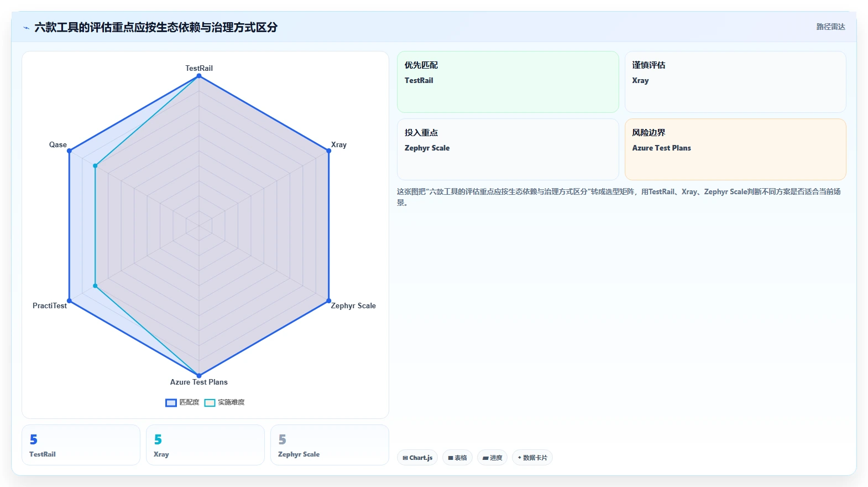
Task: Open the 优先匹配 TestRail card
Action: 508,82
